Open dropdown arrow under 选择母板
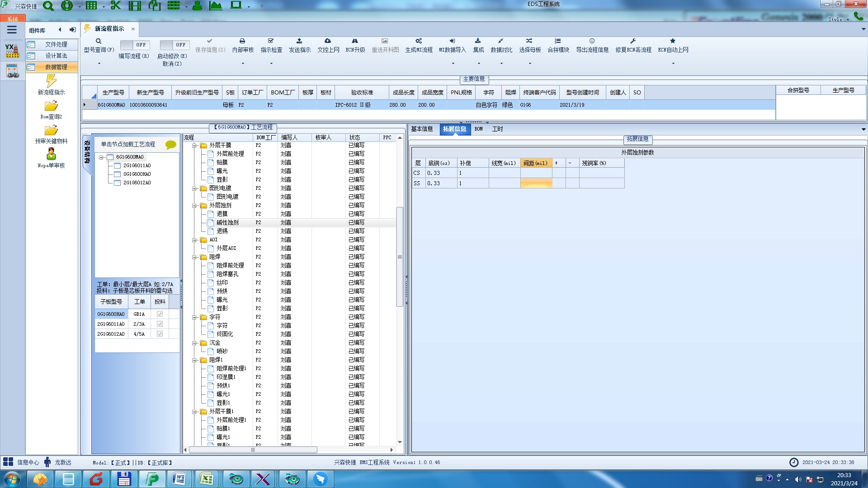 click(530, 64)
